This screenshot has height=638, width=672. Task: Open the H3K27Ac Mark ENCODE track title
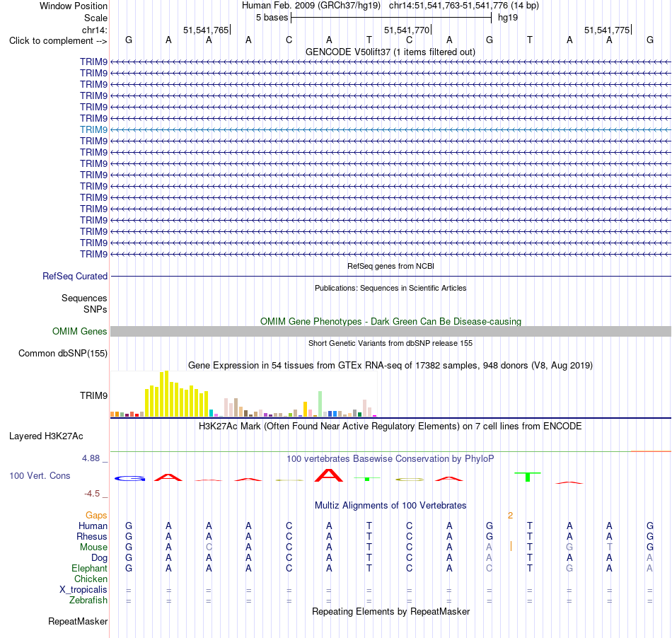pyautogui.click(x=390, y=427)
